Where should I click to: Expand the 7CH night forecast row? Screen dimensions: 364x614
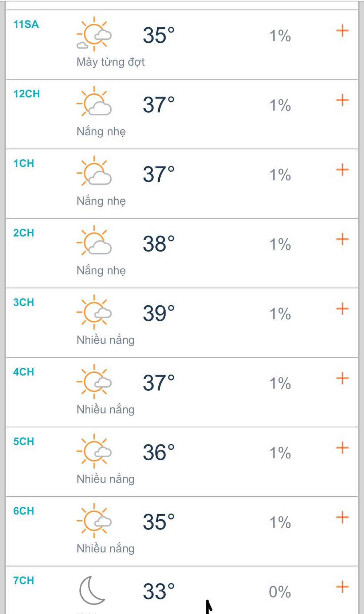342,587
